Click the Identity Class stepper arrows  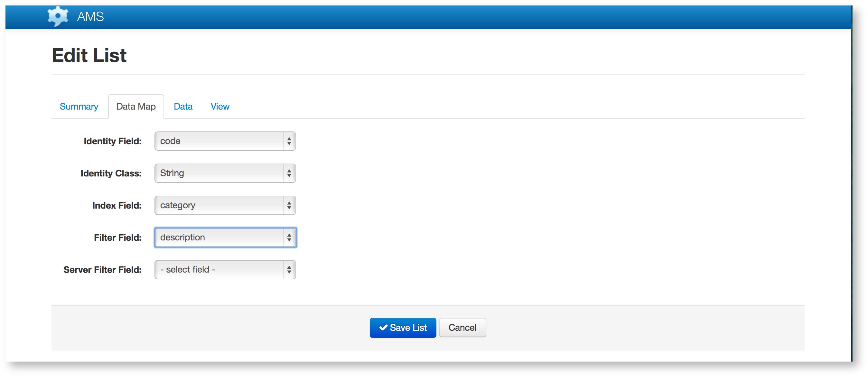(x=289, y=173)
